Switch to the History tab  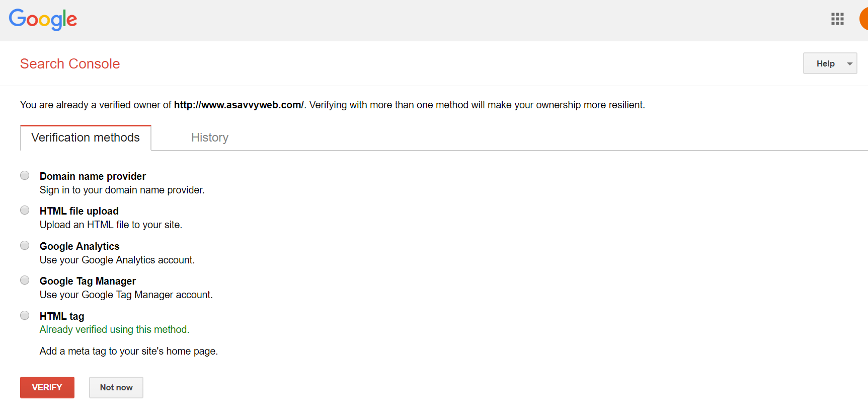pyautogui.click(x=210, y=137)
